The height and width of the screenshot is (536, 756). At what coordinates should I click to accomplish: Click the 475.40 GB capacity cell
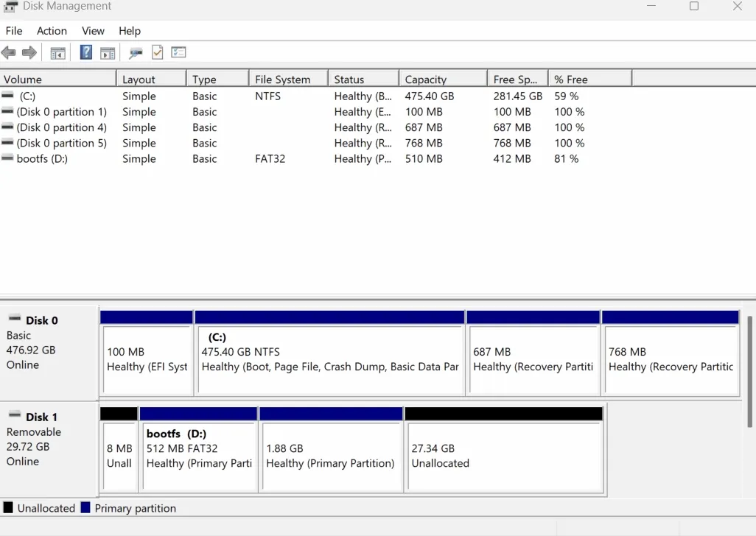pos(429,96)
